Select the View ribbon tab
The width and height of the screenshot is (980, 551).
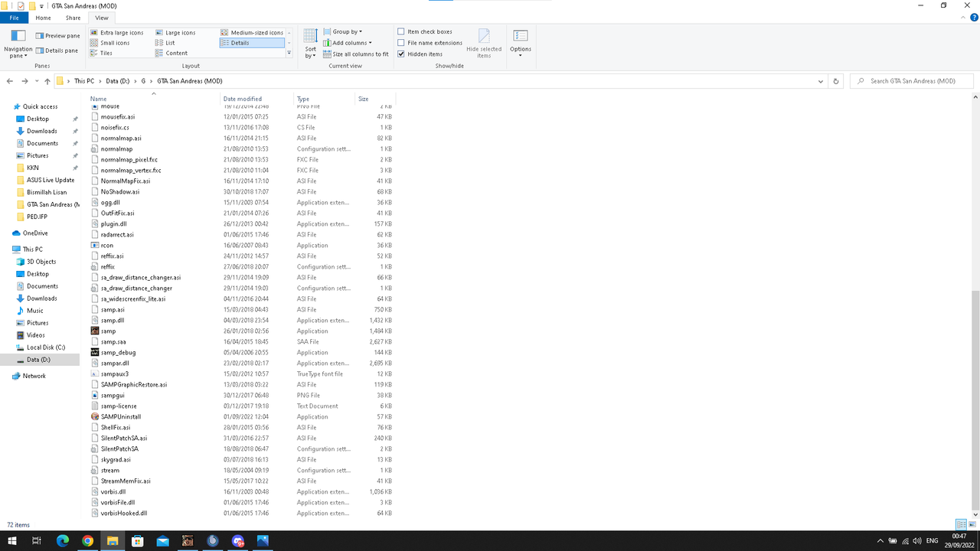click(101, 18)
